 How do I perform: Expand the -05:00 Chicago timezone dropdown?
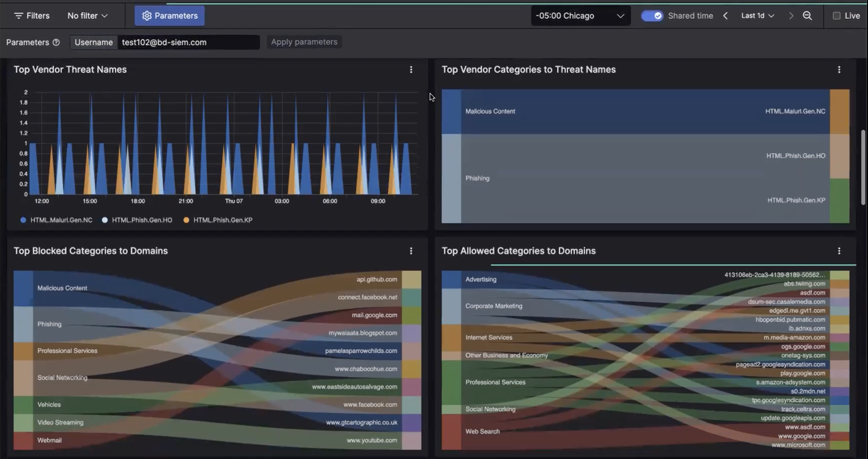click(580, 16)
